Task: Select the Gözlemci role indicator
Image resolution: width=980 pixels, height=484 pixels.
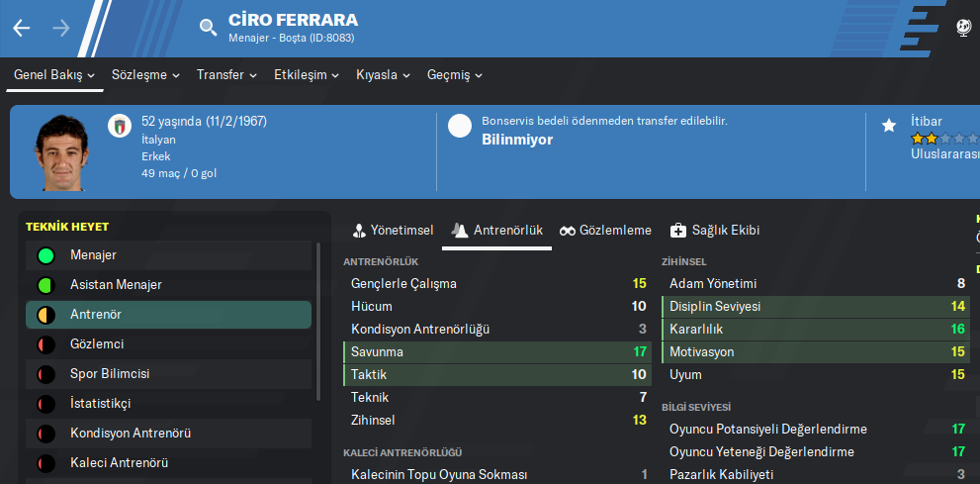Action: tap(45, 344)
